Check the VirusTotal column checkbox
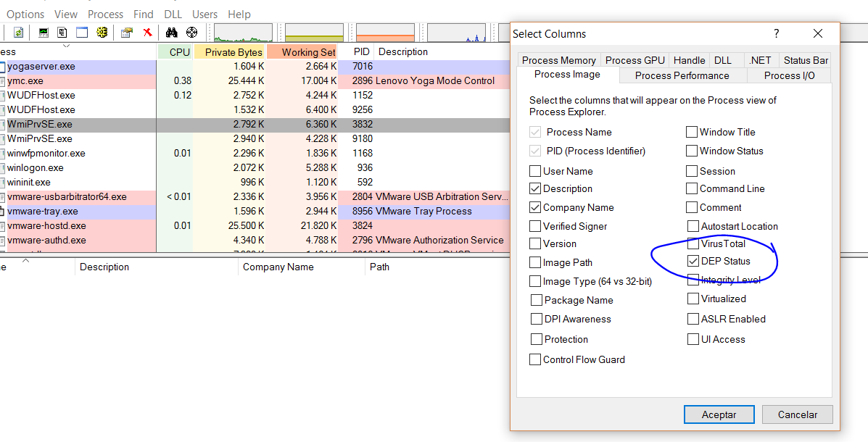The image size is (868, 442). pos(693,244)
